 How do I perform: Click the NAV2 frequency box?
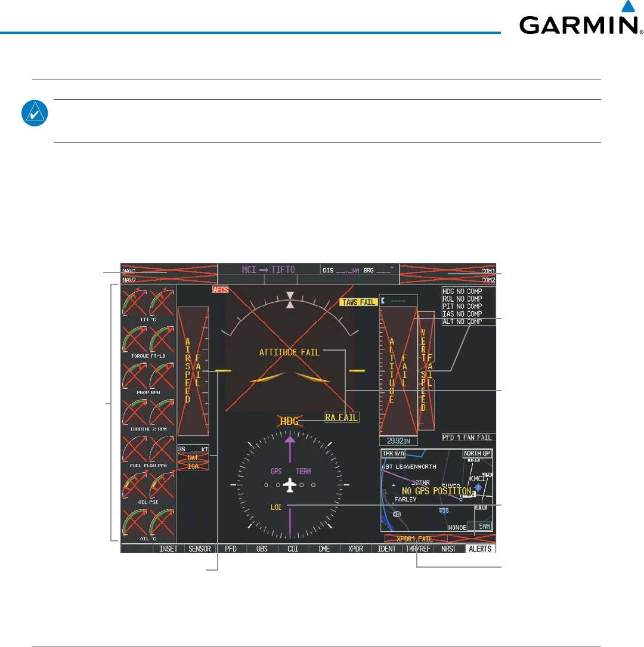pyautogui.click(x=169, y=280)
